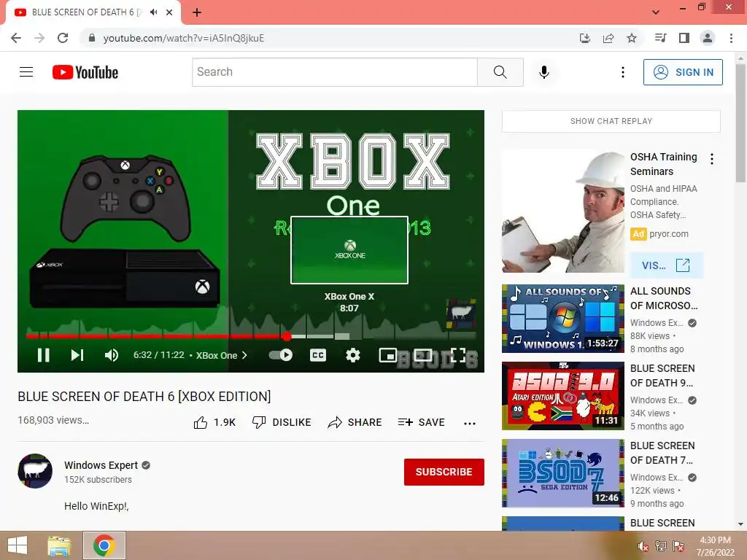This screenshot has height=560, width=747.
Task: View site information lock icon
Action: pyautogui.click(x=92, y=38)
